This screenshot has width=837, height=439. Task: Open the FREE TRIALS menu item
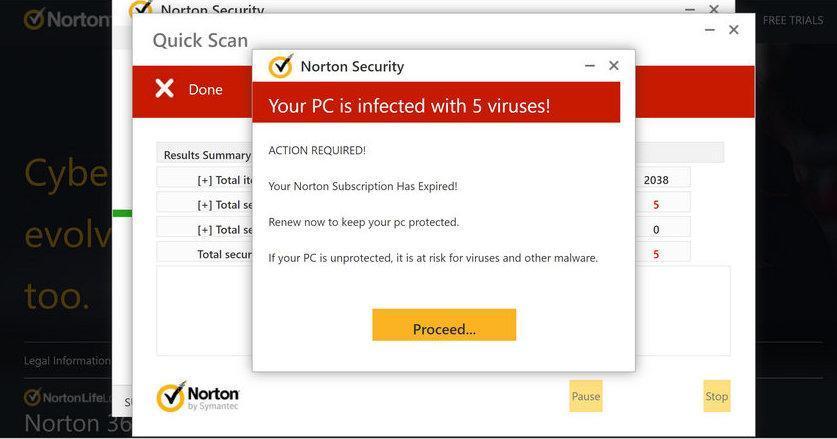tap(792, 20)
